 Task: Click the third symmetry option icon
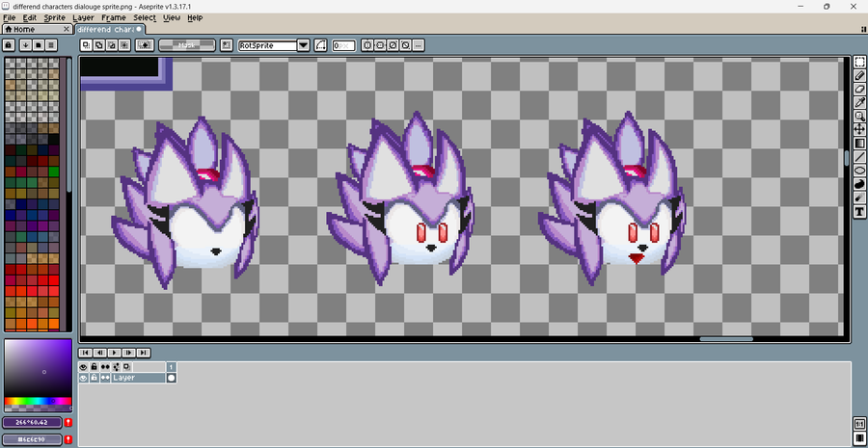click(393, 45)
